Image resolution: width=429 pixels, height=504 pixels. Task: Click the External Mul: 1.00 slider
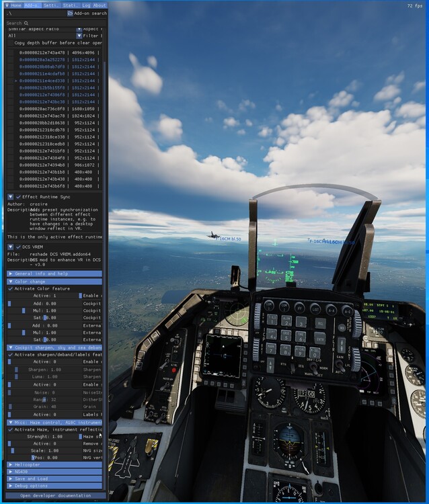(44, 333)
